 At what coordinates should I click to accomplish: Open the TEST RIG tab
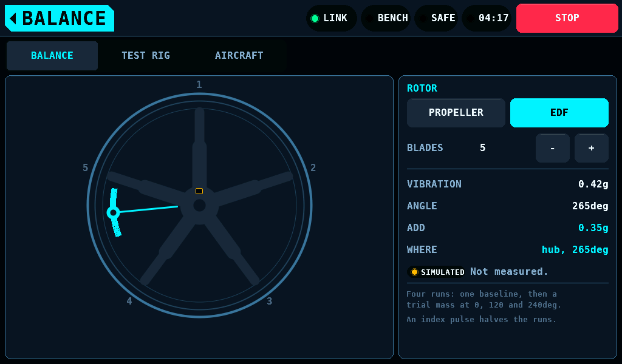pyautogui.click(x=146, y=56)
